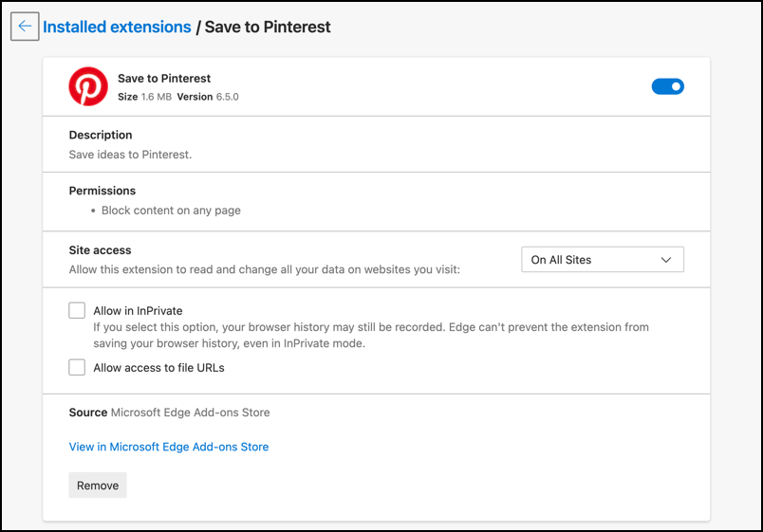
Task: Click the Allow access to file URLs label
Action: click(x=158, y=368)
